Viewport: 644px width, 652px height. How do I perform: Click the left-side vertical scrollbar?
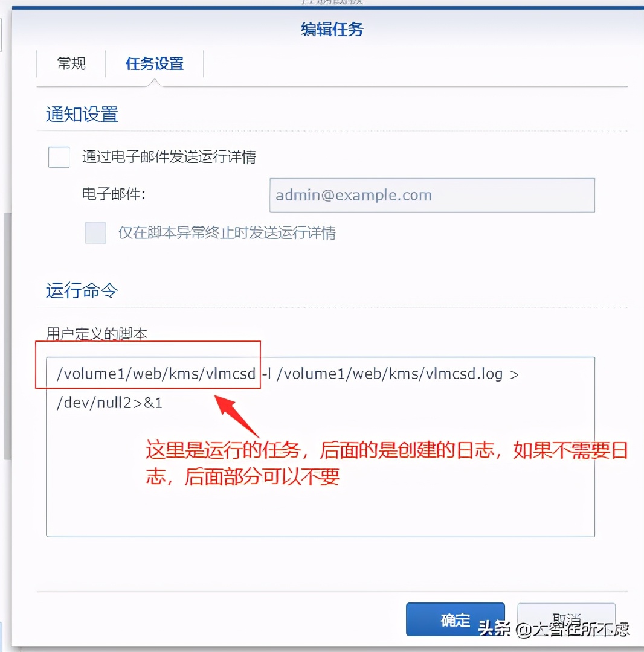(x=7, y=336)
